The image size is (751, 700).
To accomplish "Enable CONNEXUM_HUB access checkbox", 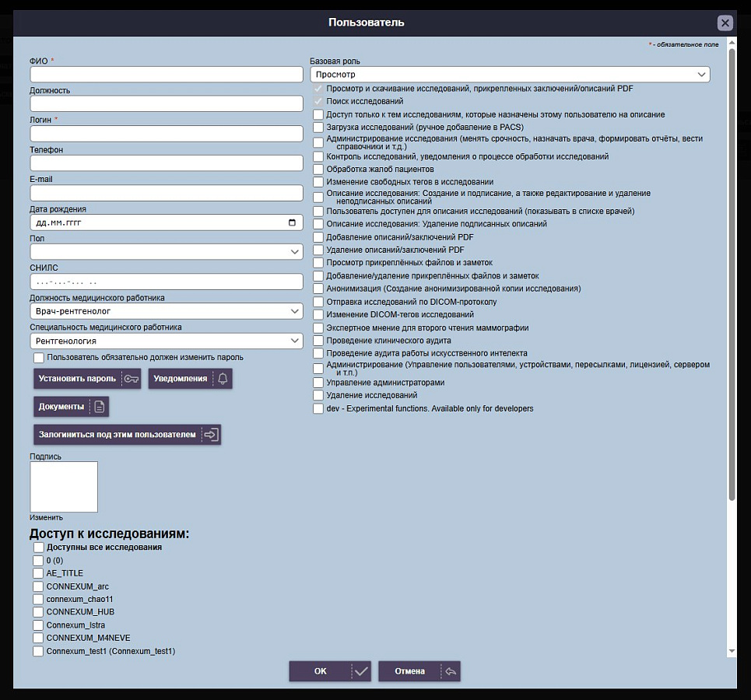I will click(x=38, y=612).
